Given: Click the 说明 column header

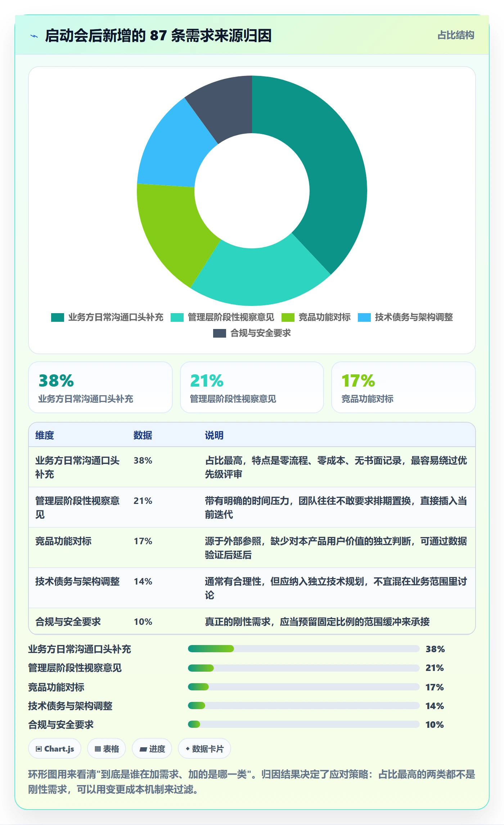Looking at the screenshot, I should tap(214, 435).
